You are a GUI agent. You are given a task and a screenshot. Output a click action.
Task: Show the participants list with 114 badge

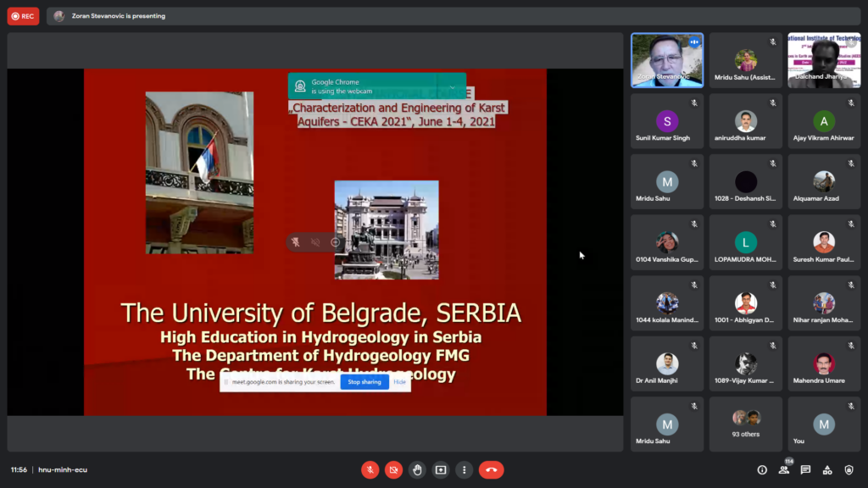(784, 469)
